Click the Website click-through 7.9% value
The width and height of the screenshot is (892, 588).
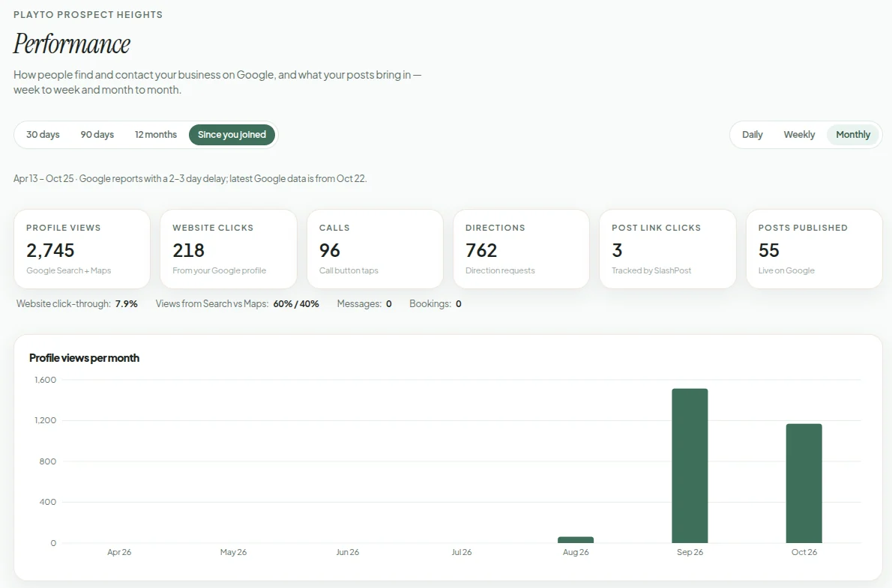(126, 303)
